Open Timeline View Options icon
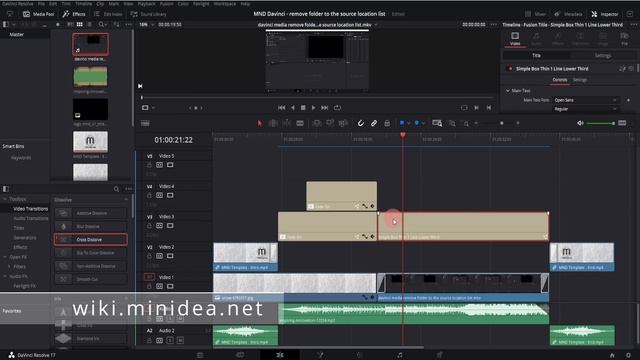This screenshot has height=360, width=640. tap(145, 123)
